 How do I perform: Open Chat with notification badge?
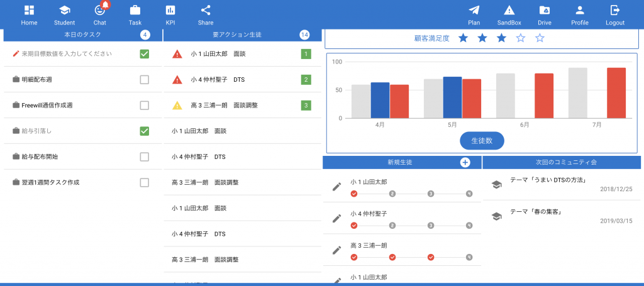(99, 11)
